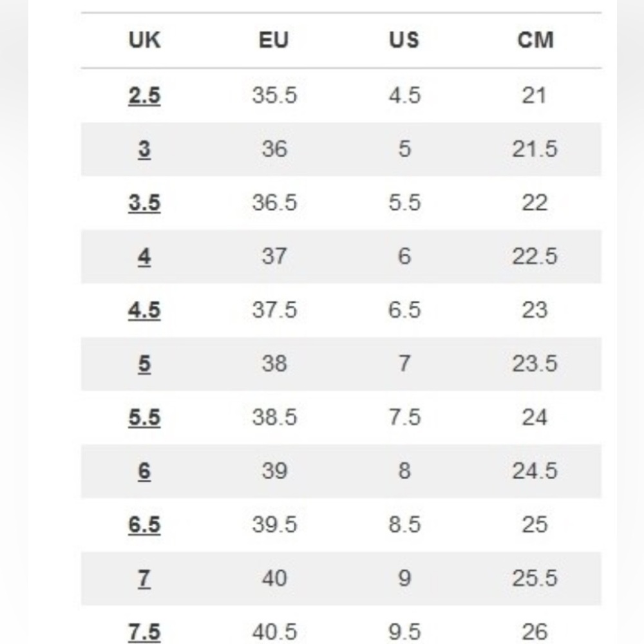Click EU value 38 cell
This screenshot has height=644, width=644.
point(274,364)
